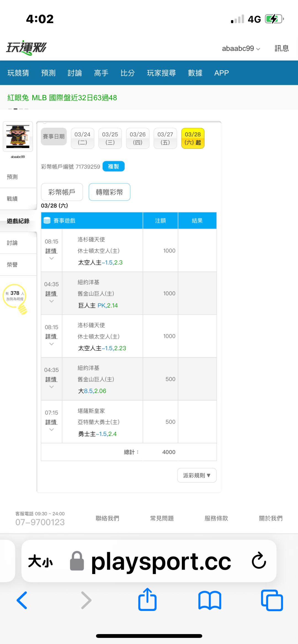298x644 pixels.
Task: Open the 大小 text size control
Action: coord(40,561)
